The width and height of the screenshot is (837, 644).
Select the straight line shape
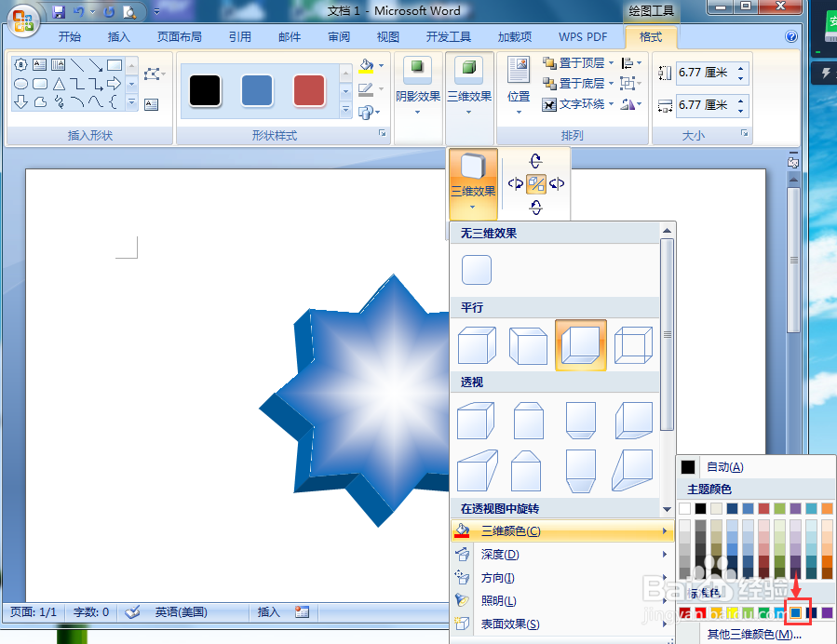77,65
